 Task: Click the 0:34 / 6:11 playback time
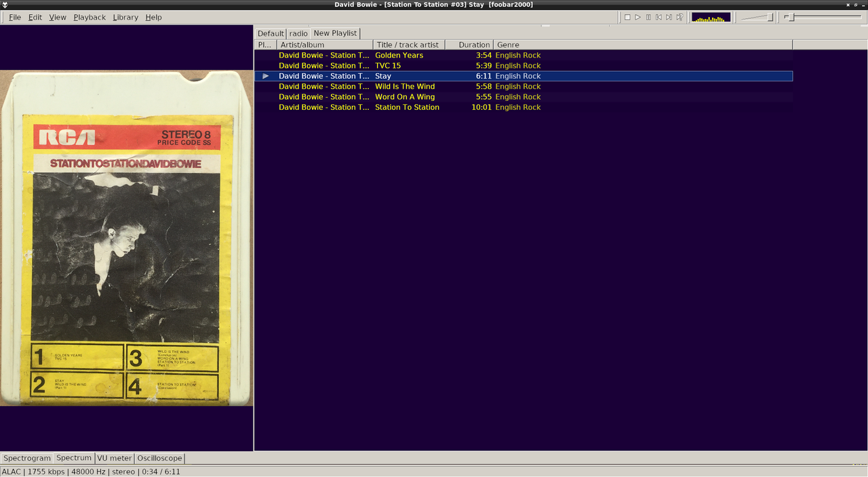(x=161, y=472)
